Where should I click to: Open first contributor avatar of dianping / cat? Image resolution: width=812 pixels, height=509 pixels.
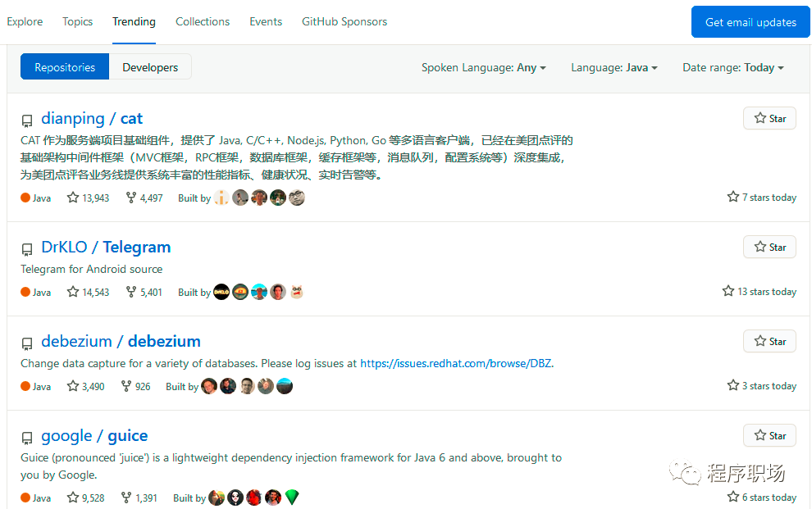221,198
